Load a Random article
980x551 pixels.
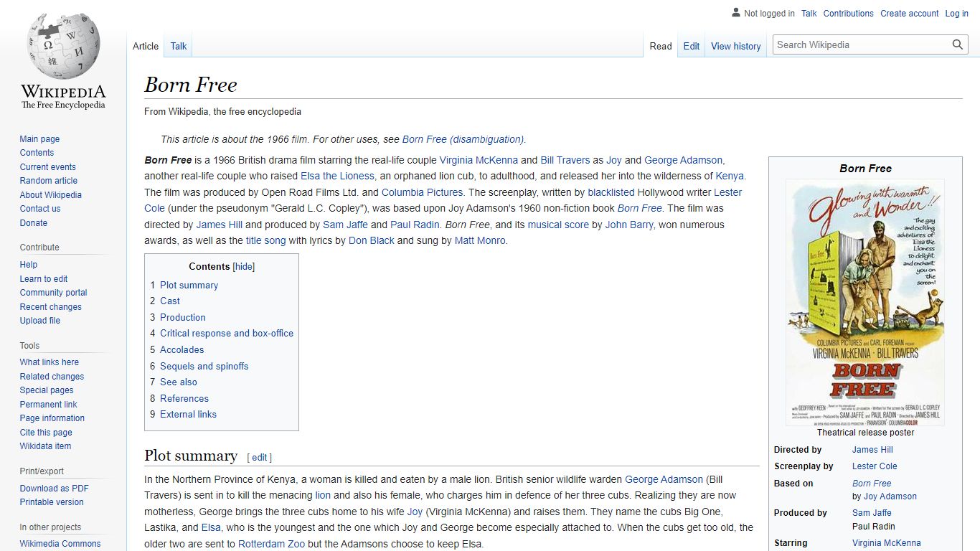point(48,181)
